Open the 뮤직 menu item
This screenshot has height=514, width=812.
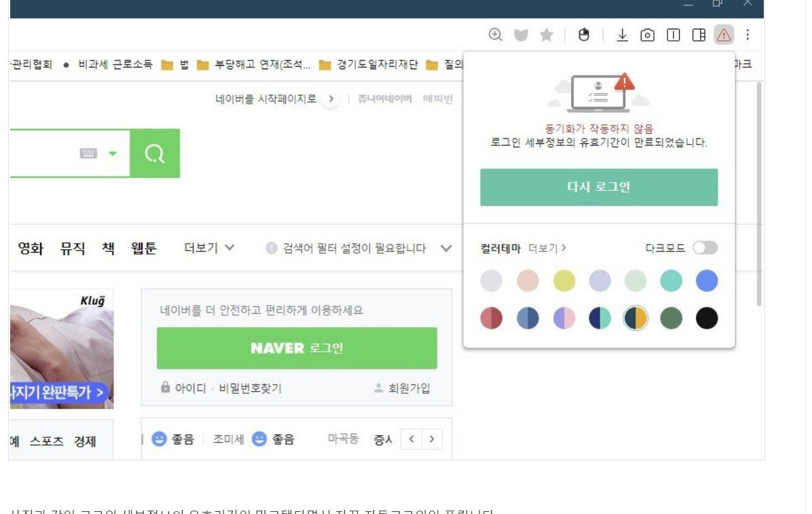pos(73,249)
